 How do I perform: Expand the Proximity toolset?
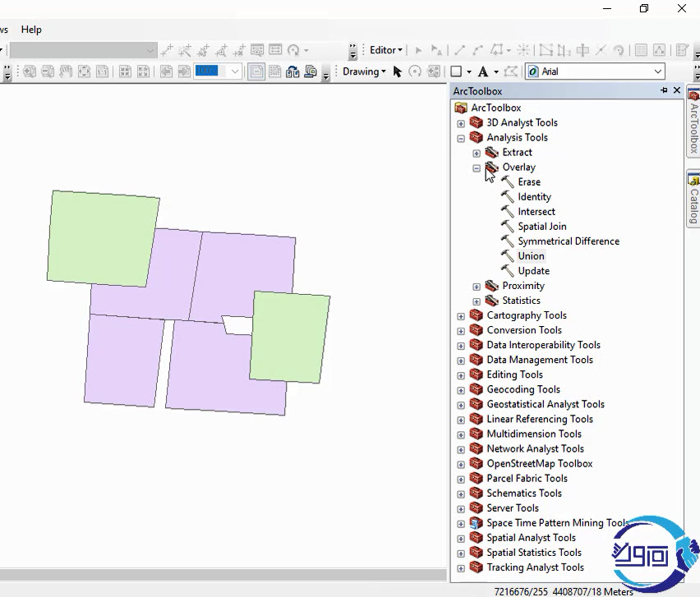[477, 286]
